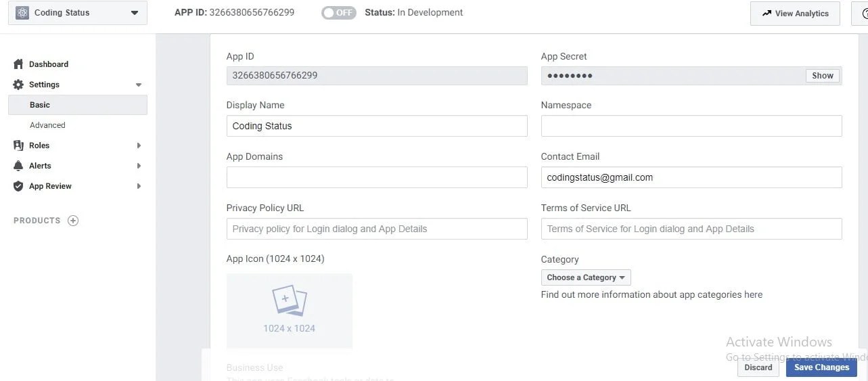The image size is (868, 381).
Task: Click the PRODUCTS section heading
Action: (37, 221)
